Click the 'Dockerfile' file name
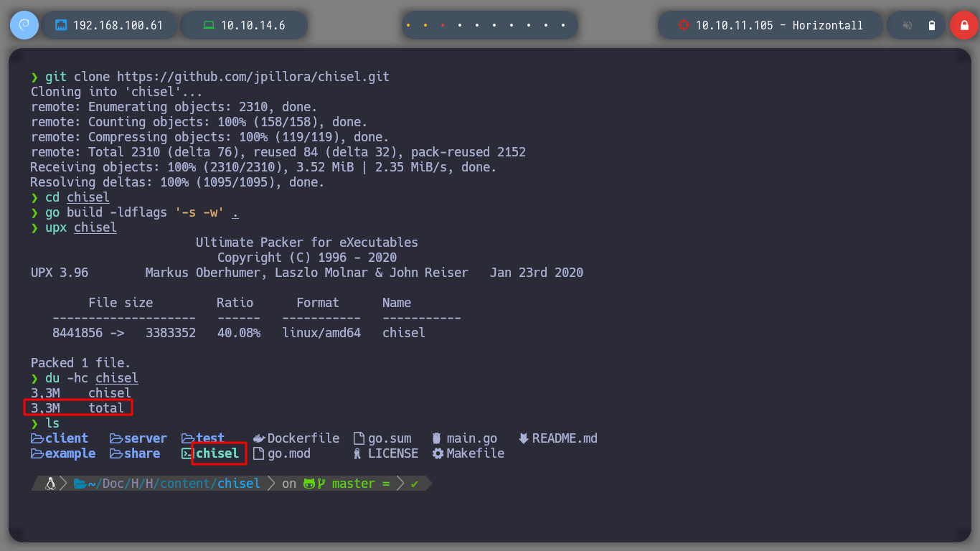Image resolution: width=980 pixels, height=551 pixels. coord(303,438)
